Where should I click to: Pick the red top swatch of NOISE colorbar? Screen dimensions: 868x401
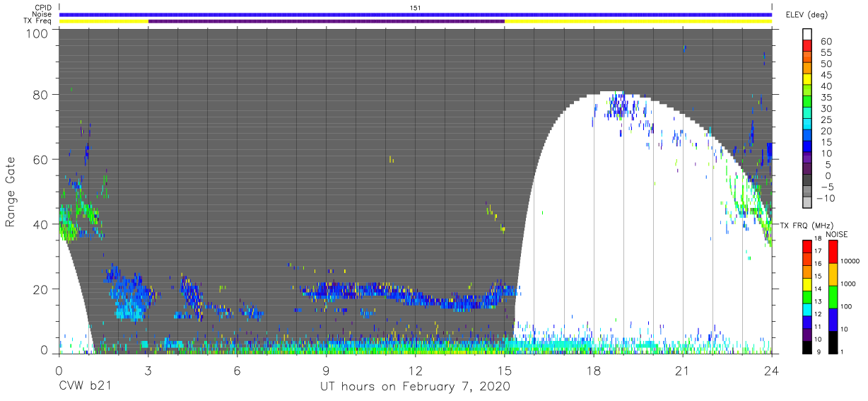pyautogui.click(x=833, y=252)
